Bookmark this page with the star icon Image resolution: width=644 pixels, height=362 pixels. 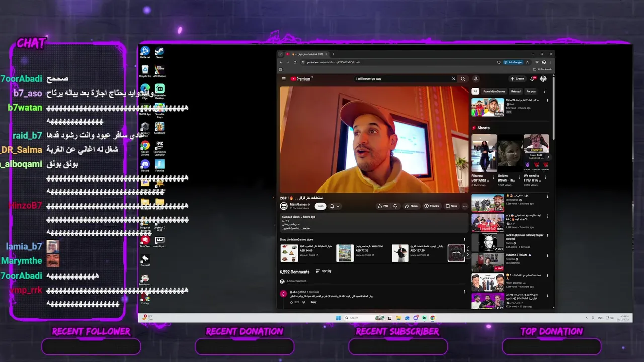[527, 62]
